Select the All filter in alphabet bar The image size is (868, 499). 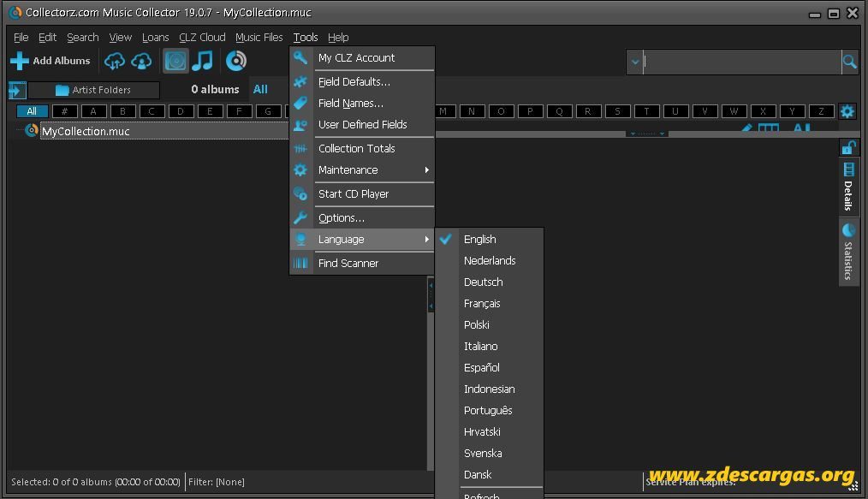click(x=32, y=111)
